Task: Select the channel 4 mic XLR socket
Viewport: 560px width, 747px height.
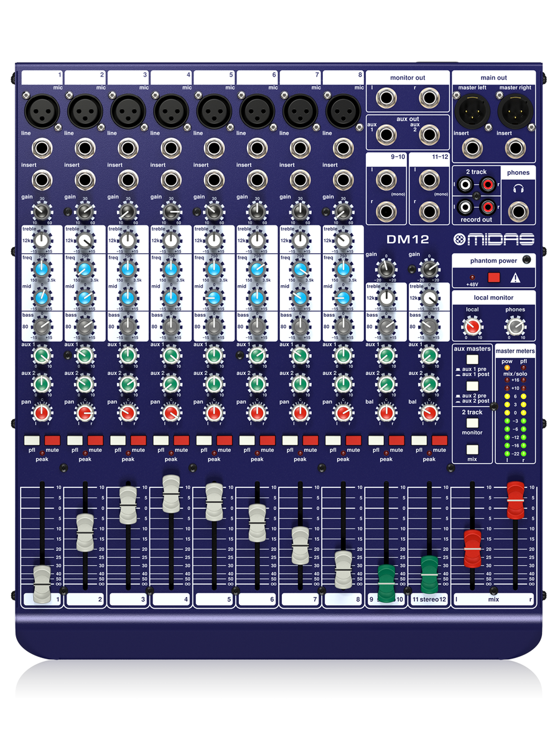Action: point(170,111)
